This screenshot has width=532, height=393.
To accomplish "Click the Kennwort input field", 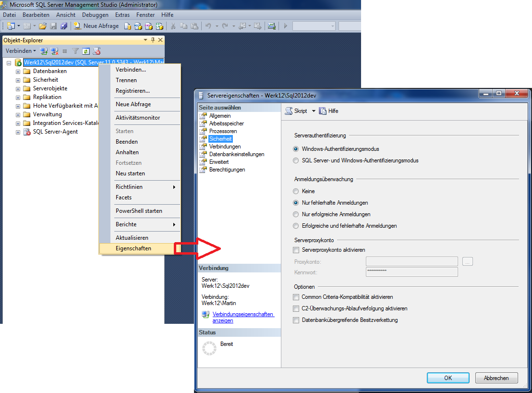I will (412, 272).
